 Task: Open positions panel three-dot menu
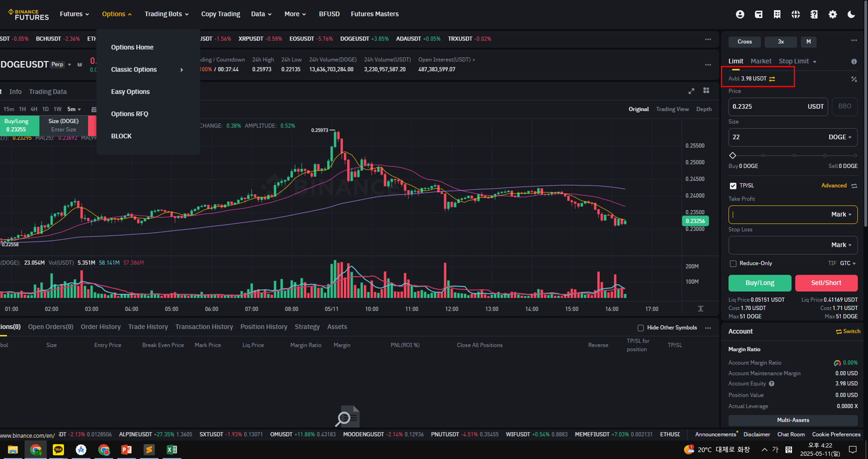tap(708, 328)
